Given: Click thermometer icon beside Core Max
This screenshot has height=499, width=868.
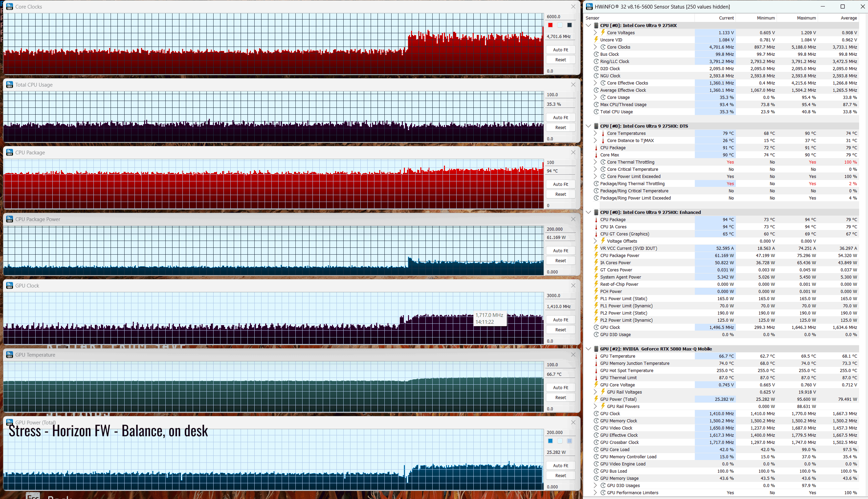Looking at the screenshot, I should (596, 155).
